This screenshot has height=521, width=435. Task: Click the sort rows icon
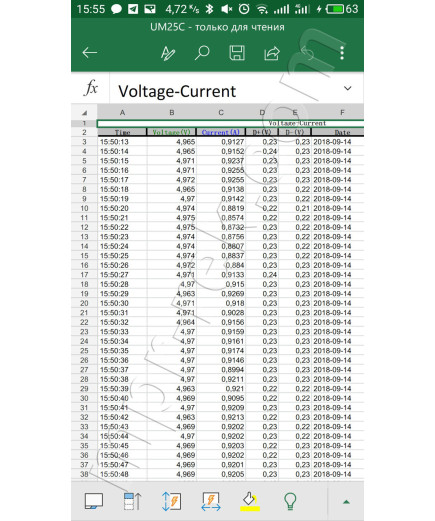coord(132,501)
